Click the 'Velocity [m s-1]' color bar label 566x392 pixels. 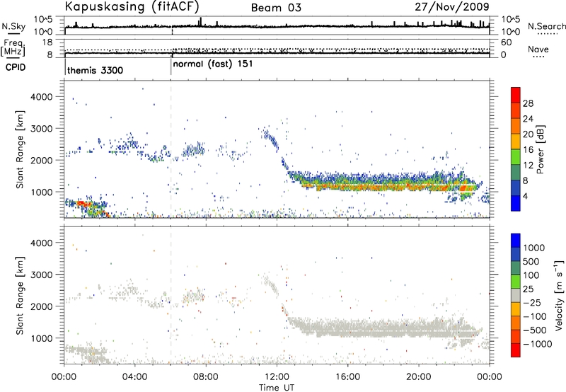(x=559, y=295)
